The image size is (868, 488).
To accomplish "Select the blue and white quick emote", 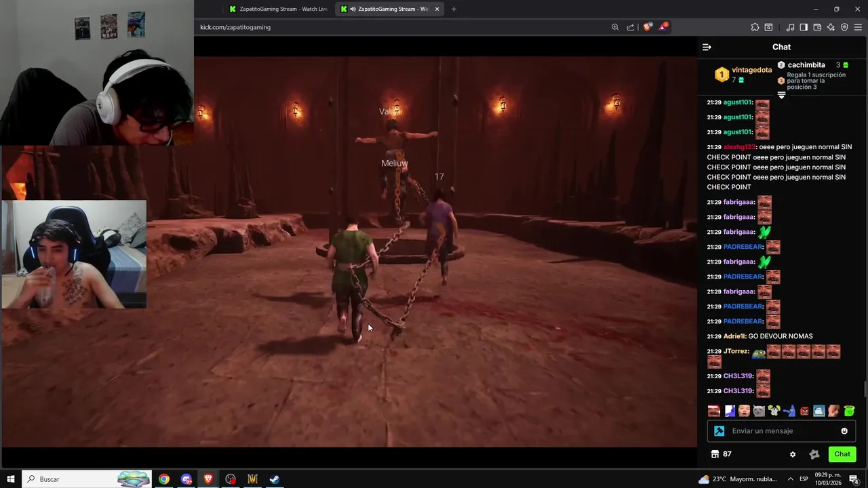I will pyautogui.click(x=729, y=411).
